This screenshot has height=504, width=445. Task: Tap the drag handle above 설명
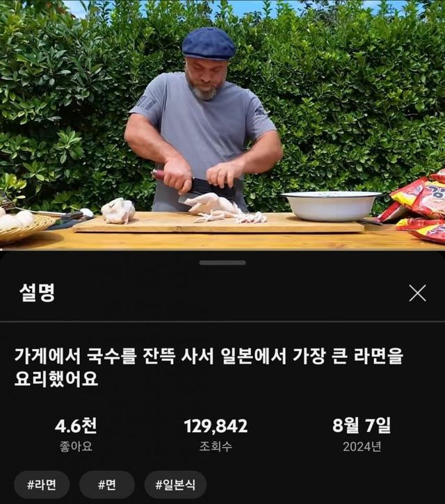222,263
